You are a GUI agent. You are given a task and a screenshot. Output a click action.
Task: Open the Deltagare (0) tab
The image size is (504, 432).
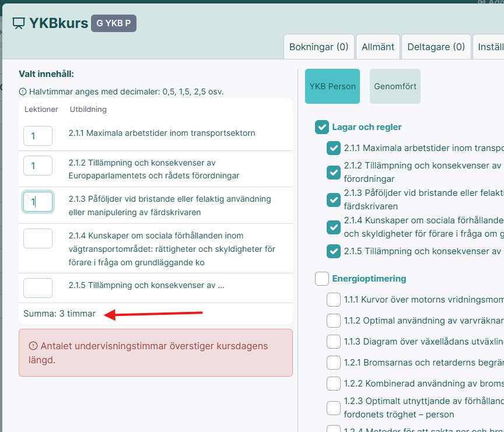click(436, 47)
